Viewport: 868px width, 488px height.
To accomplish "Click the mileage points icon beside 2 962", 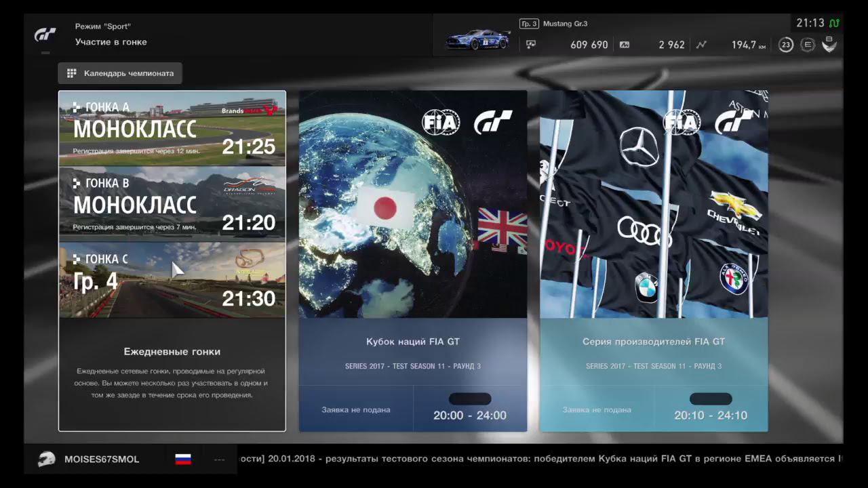I will pyautogui.click(x=625, y=45).
